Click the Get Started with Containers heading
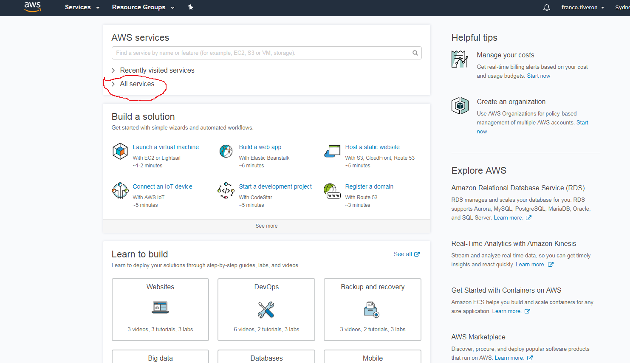The image size is (630, 364). [506, 291]
